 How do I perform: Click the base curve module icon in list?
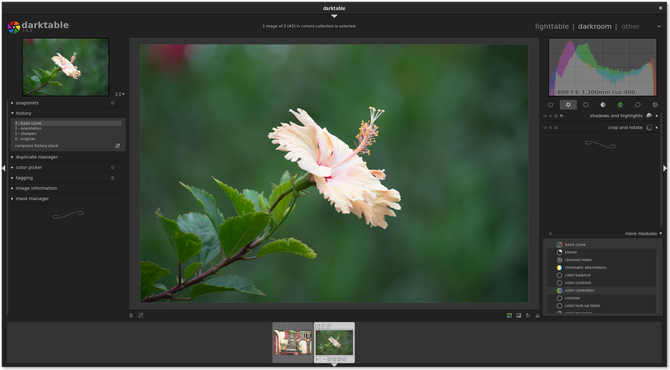pyautogui.click(x=559, y=245)
